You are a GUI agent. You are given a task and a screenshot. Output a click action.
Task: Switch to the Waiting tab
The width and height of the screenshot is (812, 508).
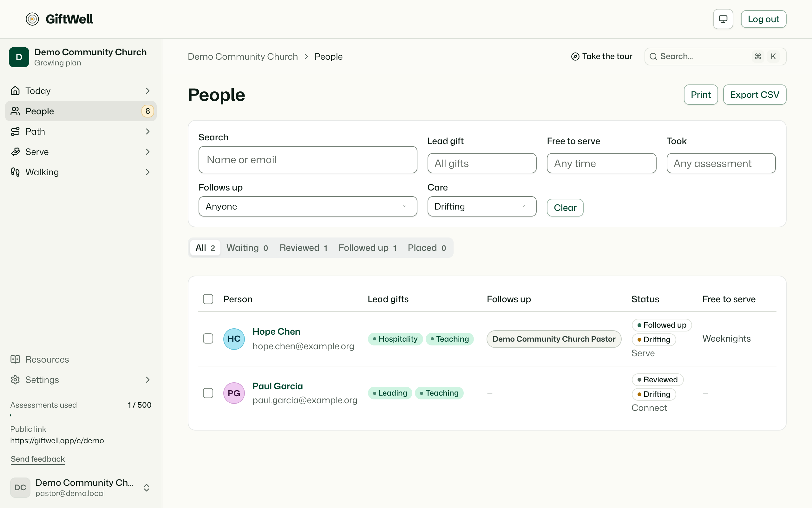(x=247, y=248)
